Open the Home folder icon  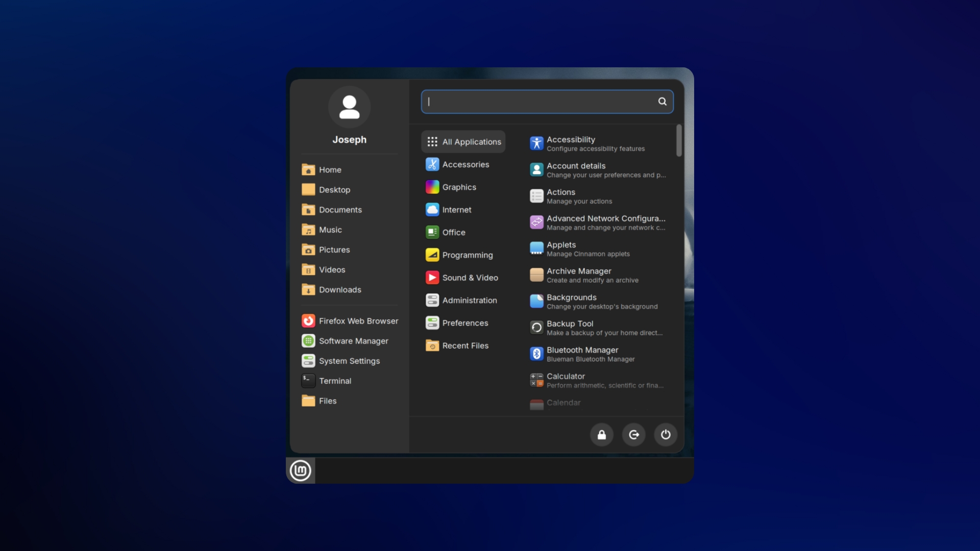[x=308, y=169]
